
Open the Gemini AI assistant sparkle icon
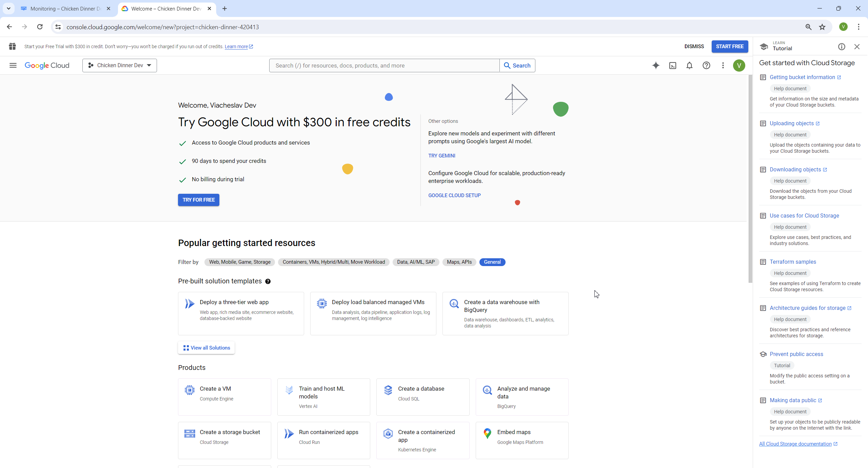[656, 65]
